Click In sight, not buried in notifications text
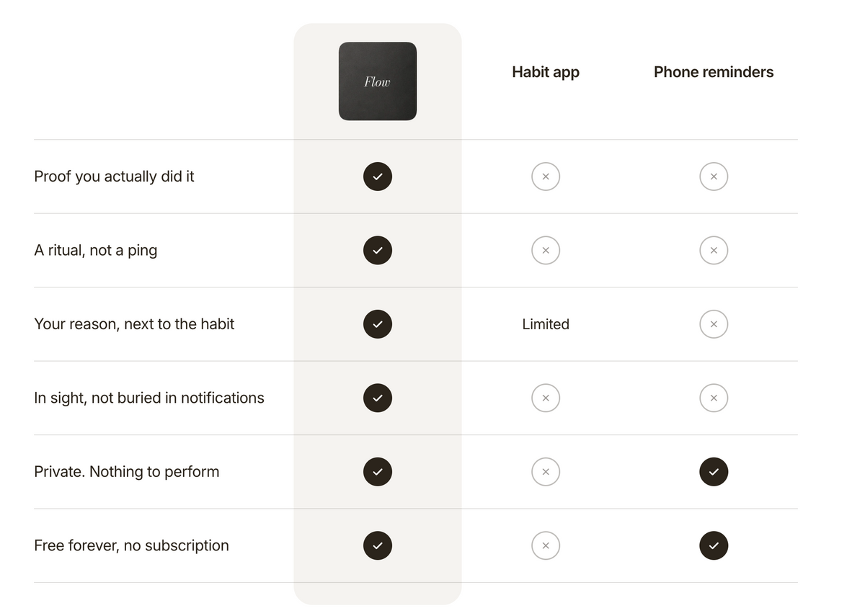Screen dimensions: 865x616 click(x=149, y=398)
